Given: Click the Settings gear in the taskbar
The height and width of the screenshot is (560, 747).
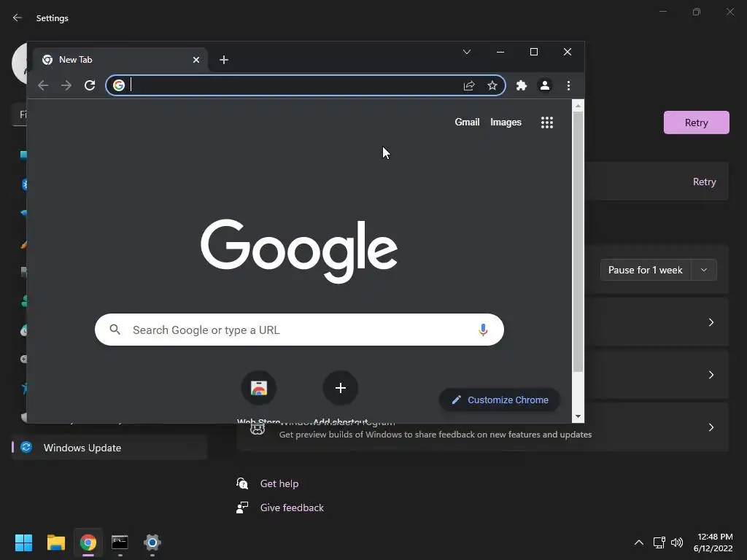Looking at the screenshot, I should click(x=152, y=542).
